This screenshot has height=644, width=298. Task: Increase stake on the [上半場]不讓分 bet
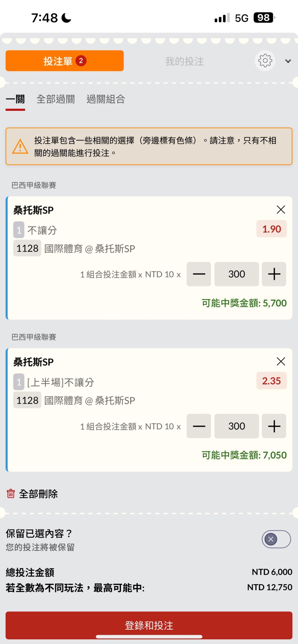click(274, 426)
